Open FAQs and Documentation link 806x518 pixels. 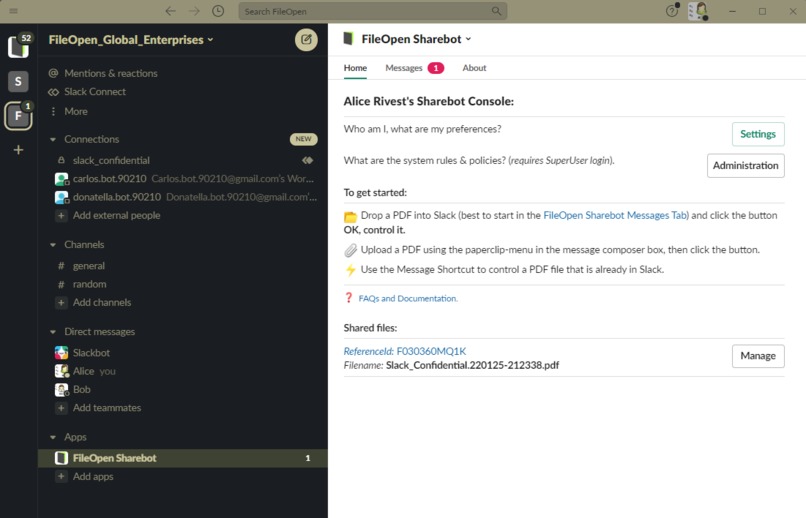click(x=408, y=299)
